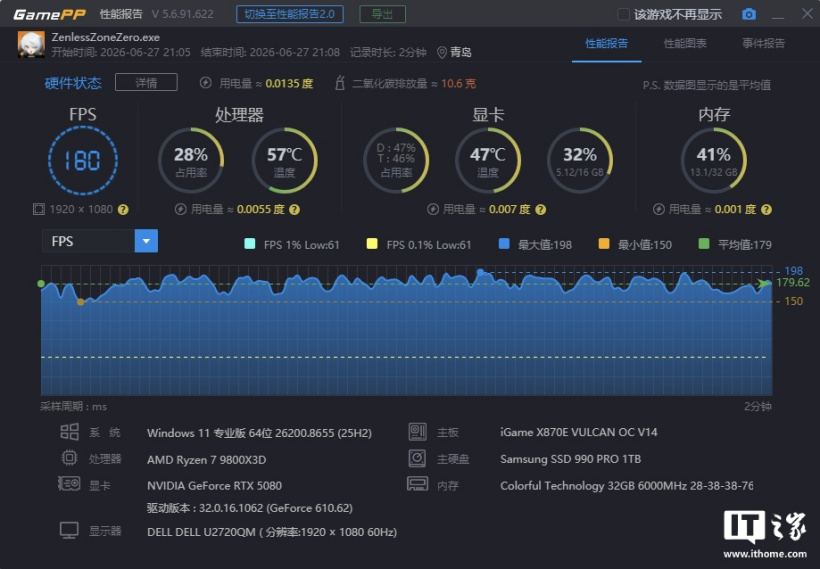Click the GPU 47℃ temperature gauge
Screen dimensions: 820x569
[x=488, y=160]
